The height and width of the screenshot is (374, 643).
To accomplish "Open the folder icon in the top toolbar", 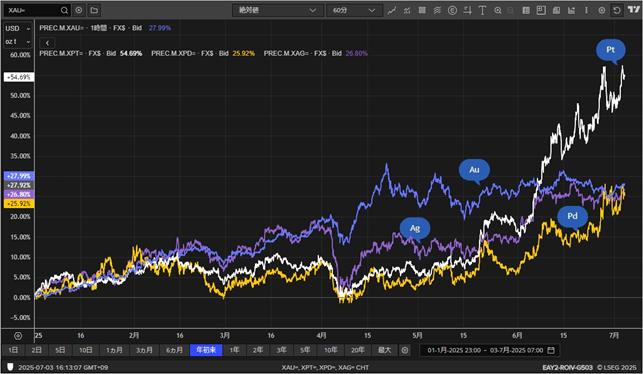I will (94, 10).
